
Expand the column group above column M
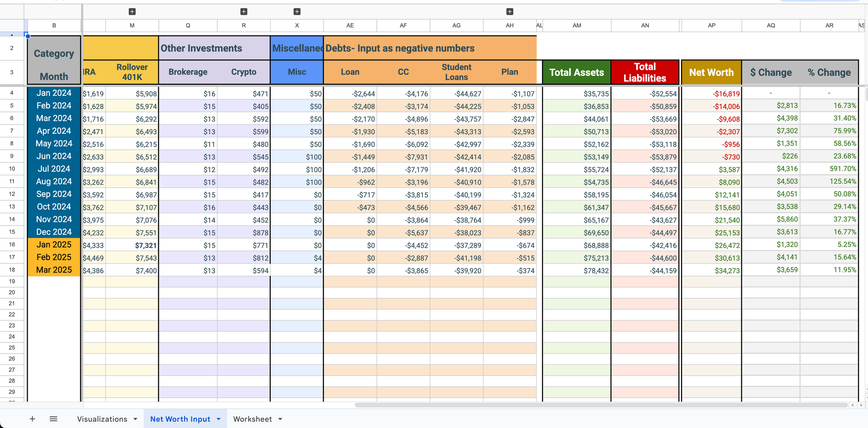(x=132, y=12)
